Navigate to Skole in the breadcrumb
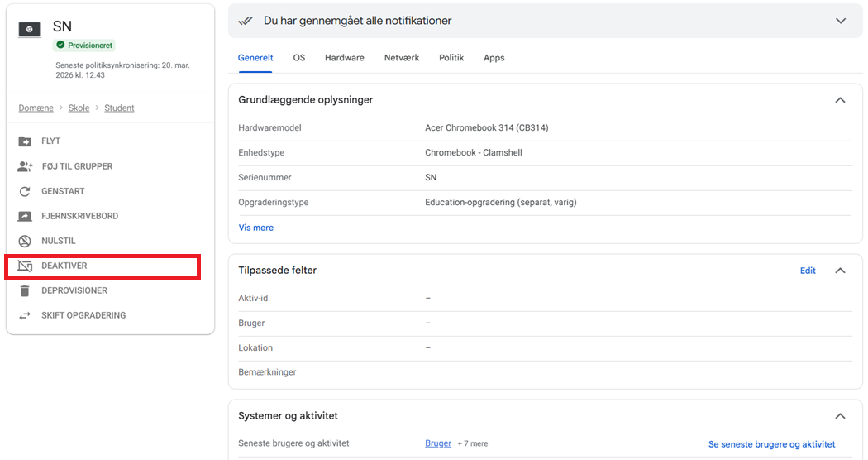Viewport: 868px width, 460px height. click(79, 108)
